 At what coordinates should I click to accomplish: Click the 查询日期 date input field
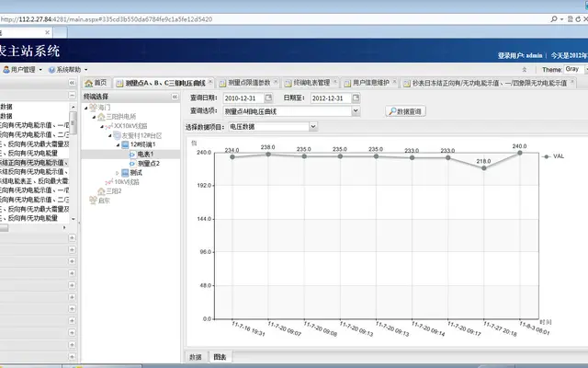point(243,98)
